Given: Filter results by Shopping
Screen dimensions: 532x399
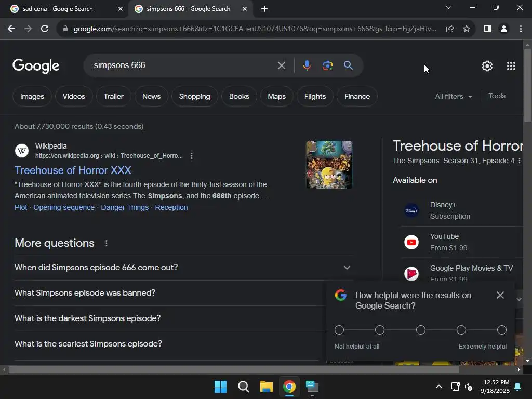Looking at the screenshot, I should tap(194, 96).
